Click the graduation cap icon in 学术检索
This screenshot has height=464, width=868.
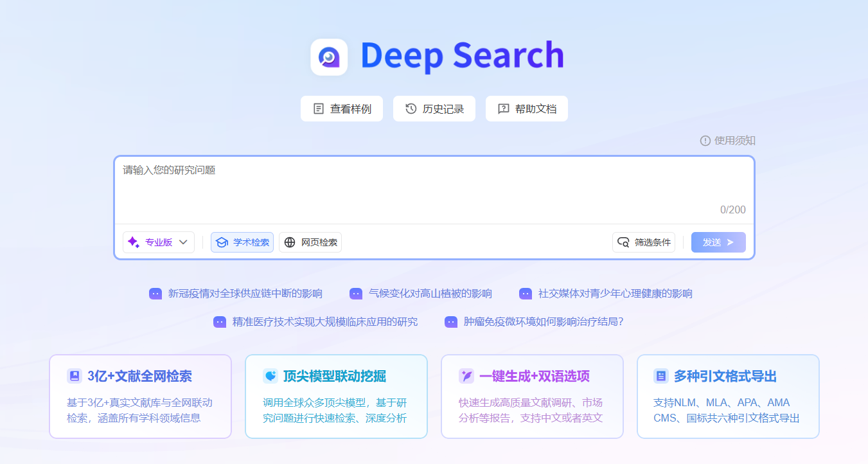click(222, 242)
